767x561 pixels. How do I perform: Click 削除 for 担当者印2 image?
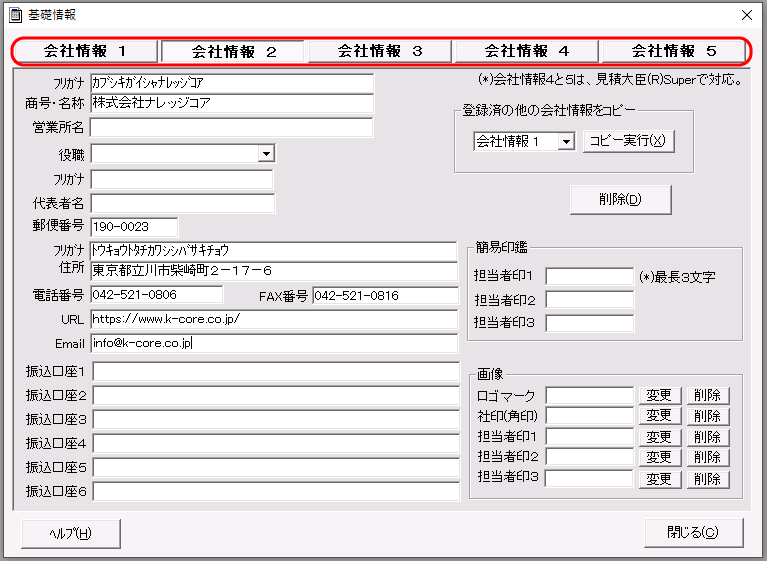(707, 457)
